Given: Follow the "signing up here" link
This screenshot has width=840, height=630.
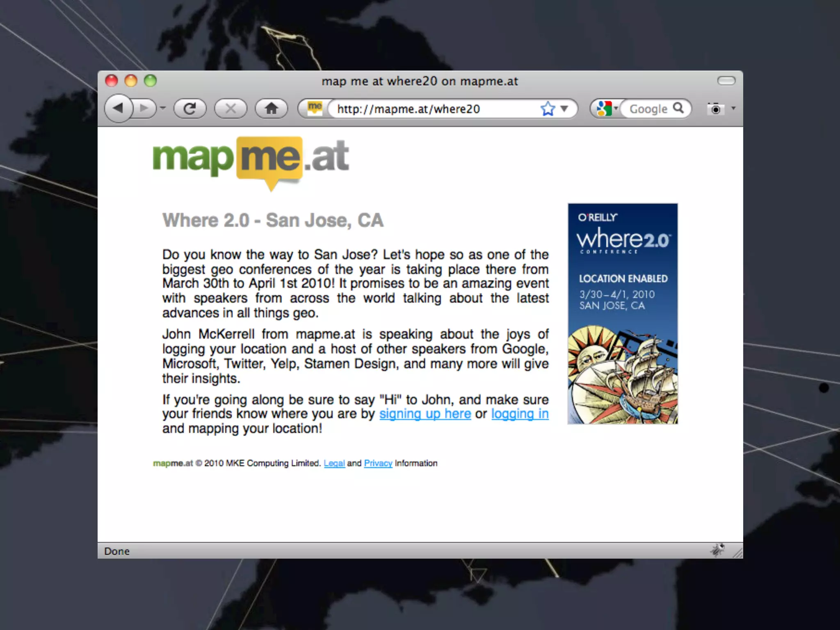Looking at the screenshot, I should [425, 414].
